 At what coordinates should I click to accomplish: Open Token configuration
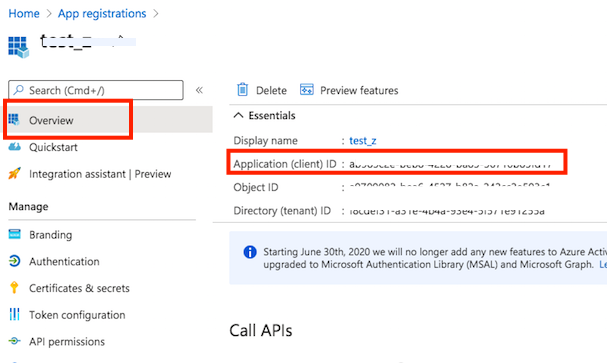coord(77,315)
